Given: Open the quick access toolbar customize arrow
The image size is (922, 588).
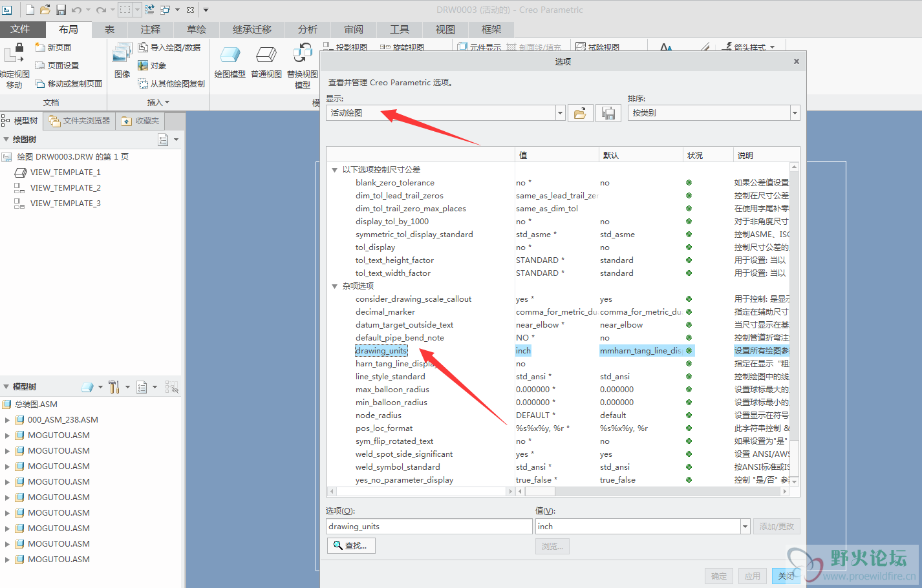Looking at the screenshot, I should (206, 10).
